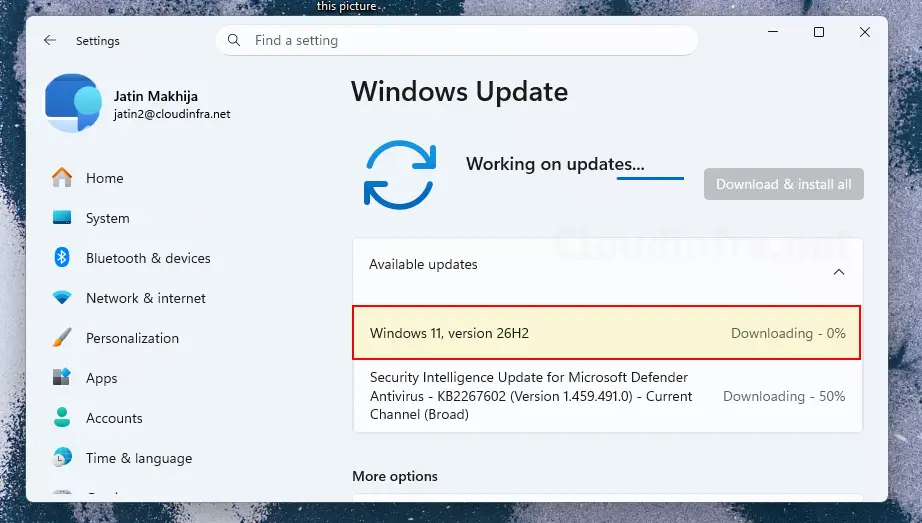922x523 pixels.
Task: Click the jatin2@cloudinfra.net email address
Action: pos(172,114)
